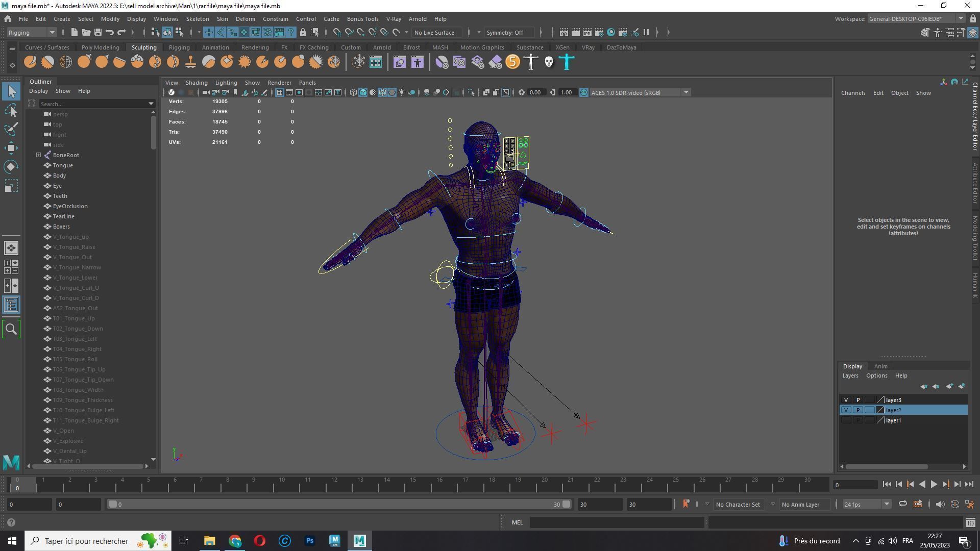
Task: Select the first sculpt brush on shelf
Action: (x=30, y=62)
